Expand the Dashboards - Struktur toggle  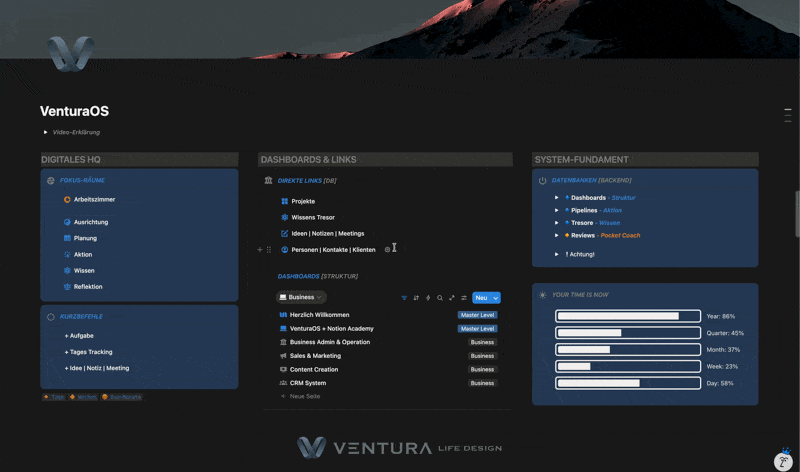click(556, 198)
